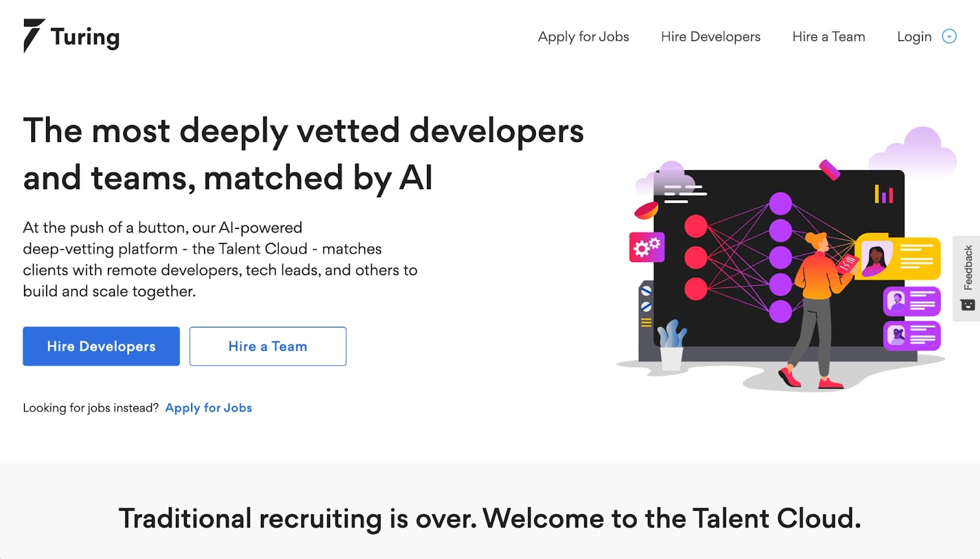The height and width of the screenshot is (559, 980).
Task: Click the purple profile card thumbnail
Action: tap(896, 301)
